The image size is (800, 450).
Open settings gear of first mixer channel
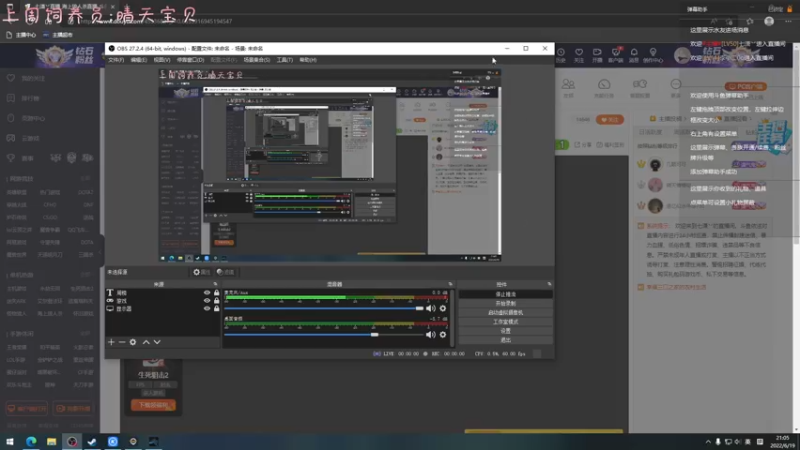(443, 308)
